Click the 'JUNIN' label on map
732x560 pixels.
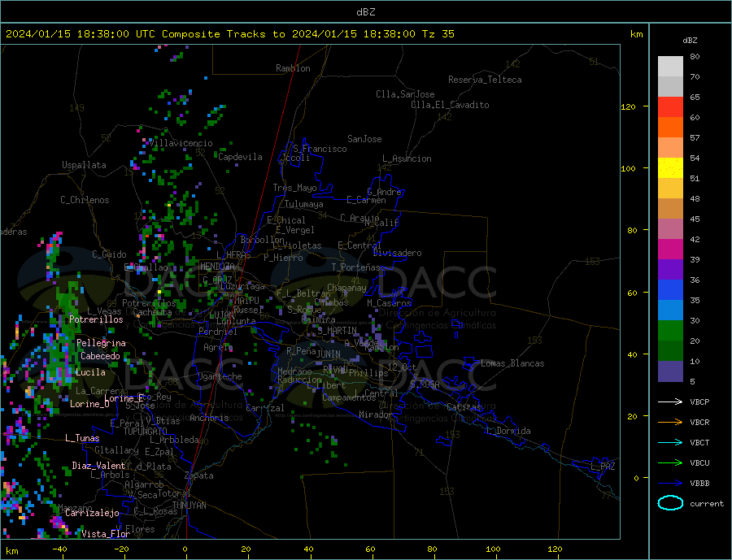[329, 354]
